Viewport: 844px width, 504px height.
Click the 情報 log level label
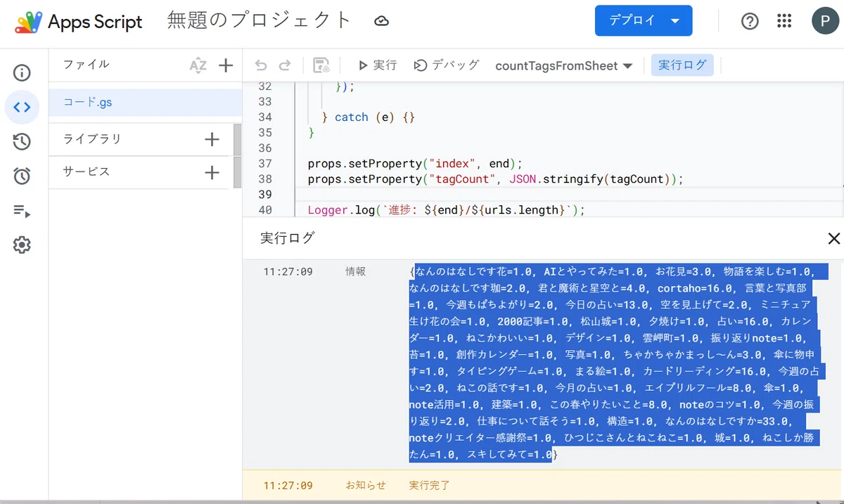(356, 271)
